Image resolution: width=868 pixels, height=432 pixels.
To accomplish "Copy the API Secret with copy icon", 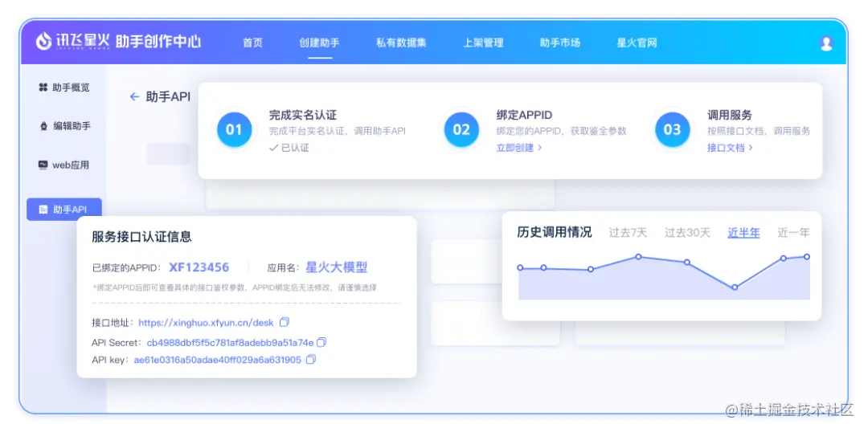I will pyautogui.click(x=321, y=342).
